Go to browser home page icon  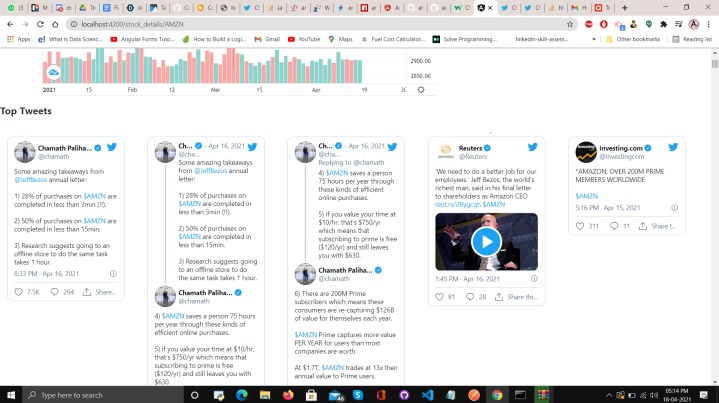click(x=55, y=24)
